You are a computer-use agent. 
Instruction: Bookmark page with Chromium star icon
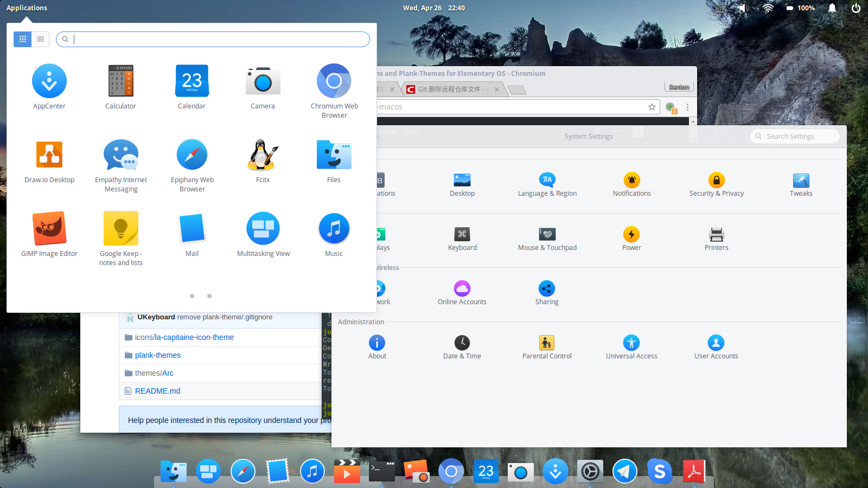click(652, 107)
